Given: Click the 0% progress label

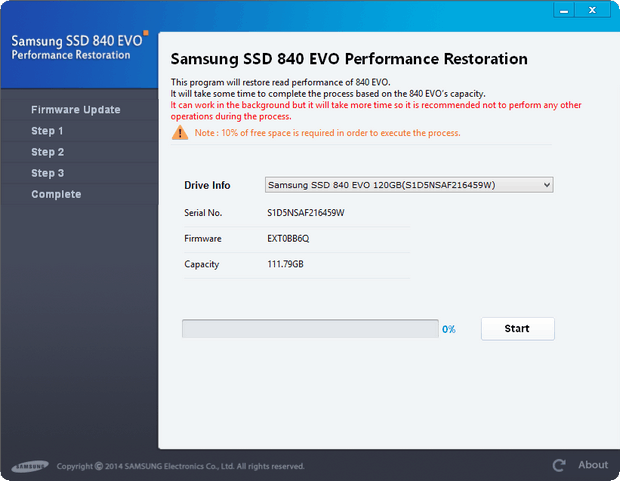Looking at the screenshot, I should coord(449,329).
